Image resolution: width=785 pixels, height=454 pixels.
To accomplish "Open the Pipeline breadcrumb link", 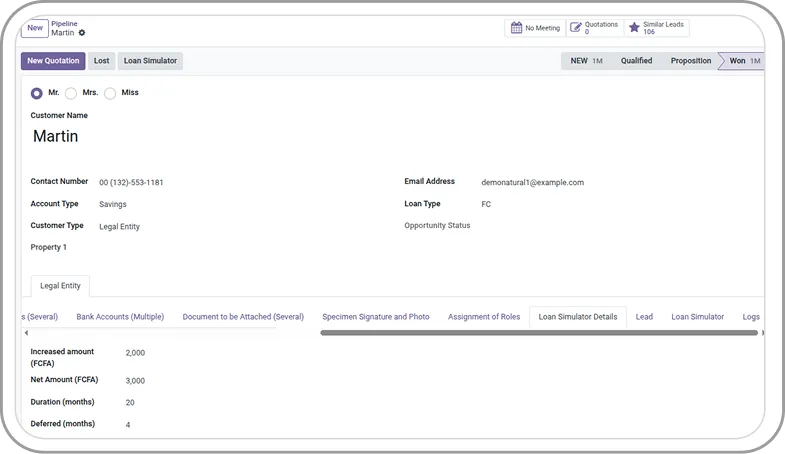I will 64,24.
